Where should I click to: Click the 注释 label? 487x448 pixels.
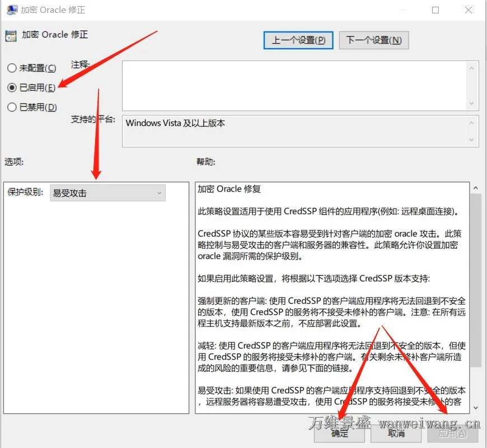pos(80,64)
